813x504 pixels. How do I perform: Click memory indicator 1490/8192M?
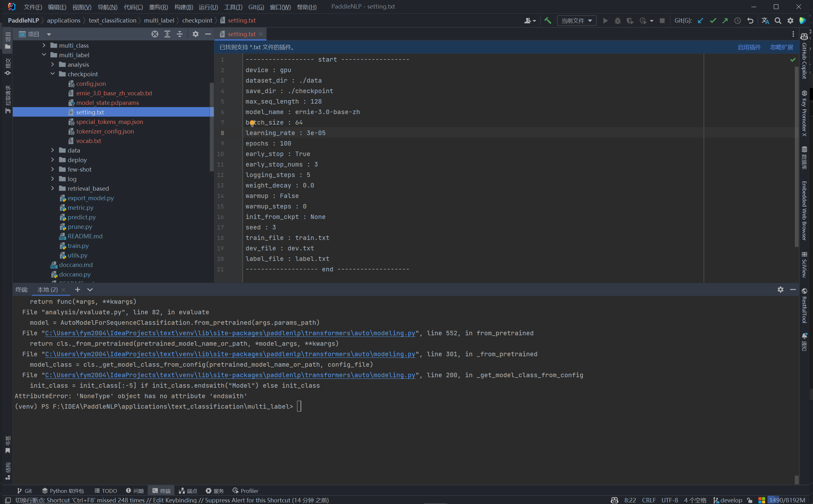coord(787,500)
